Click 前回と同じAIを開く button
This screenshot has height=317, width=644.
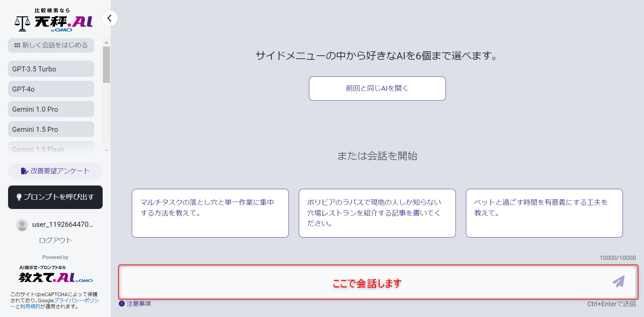tap(377, 89)
